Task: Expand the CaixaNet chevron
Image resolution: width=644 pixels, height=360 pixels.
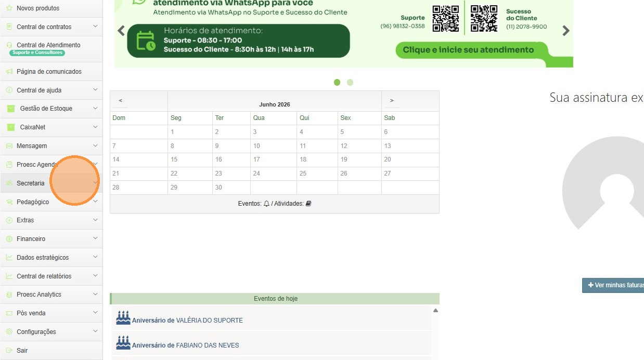Action: (x=95, y=127)
